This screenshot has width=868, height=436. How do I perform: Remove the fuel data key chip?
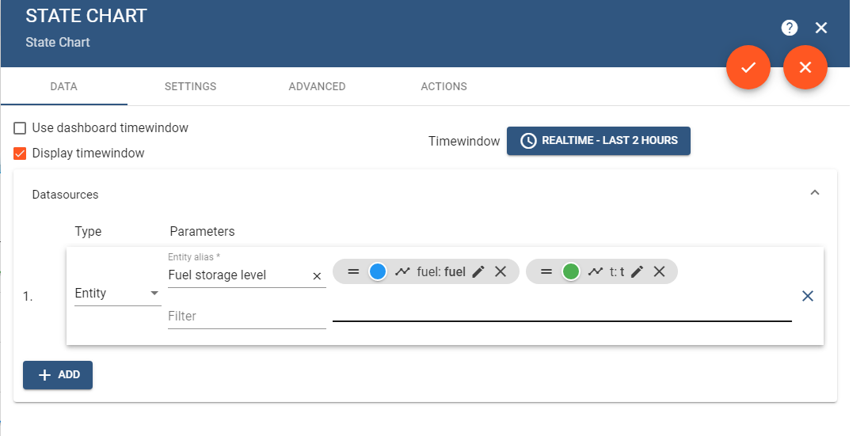(x=501, y=271)
